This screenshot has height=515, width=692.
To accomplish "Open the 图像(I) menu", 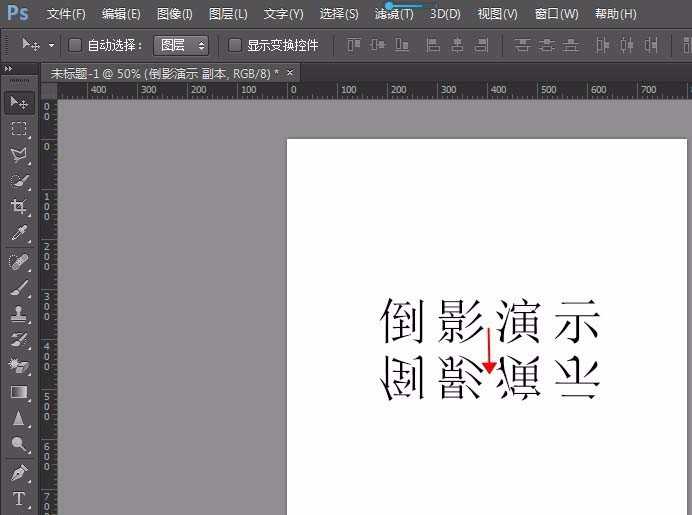I will [x=175, y=14].
